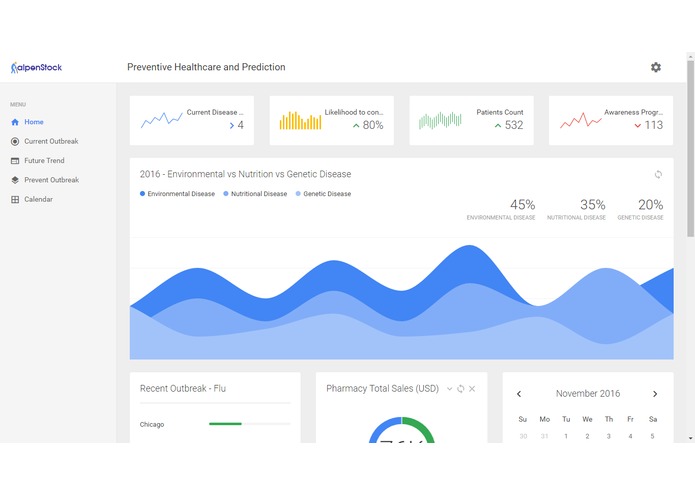
Task: Click the Recent Outbreak - Flu heading
Action: 183,389
